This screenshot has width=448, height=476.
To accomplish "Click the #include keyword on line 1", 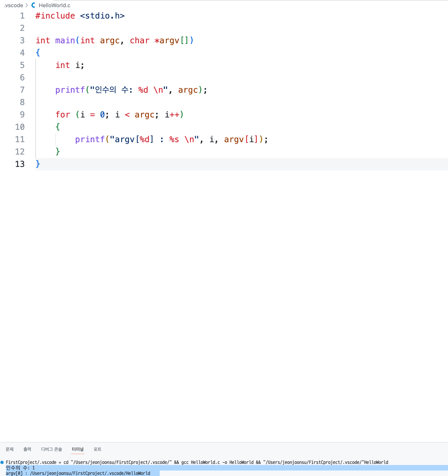I will pyautogui.click(x=55, y=16).
